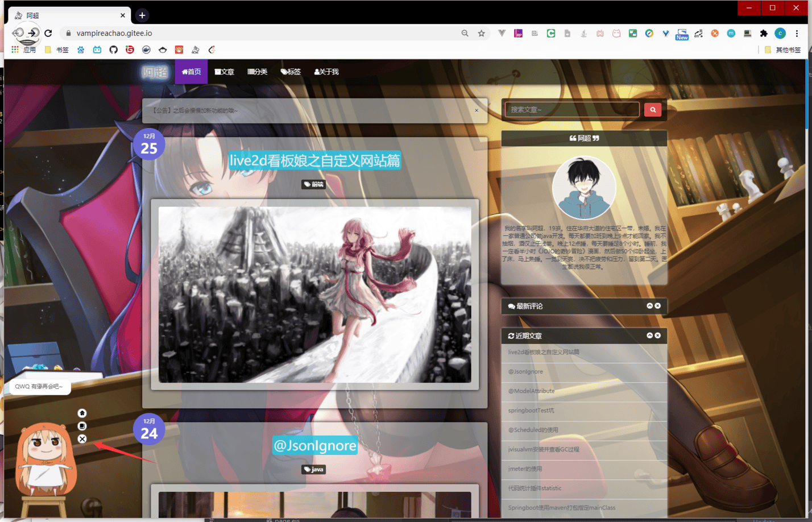Click the red search button beside search box
This screenshot has width=812, height=522.
[x=652, y=110]
